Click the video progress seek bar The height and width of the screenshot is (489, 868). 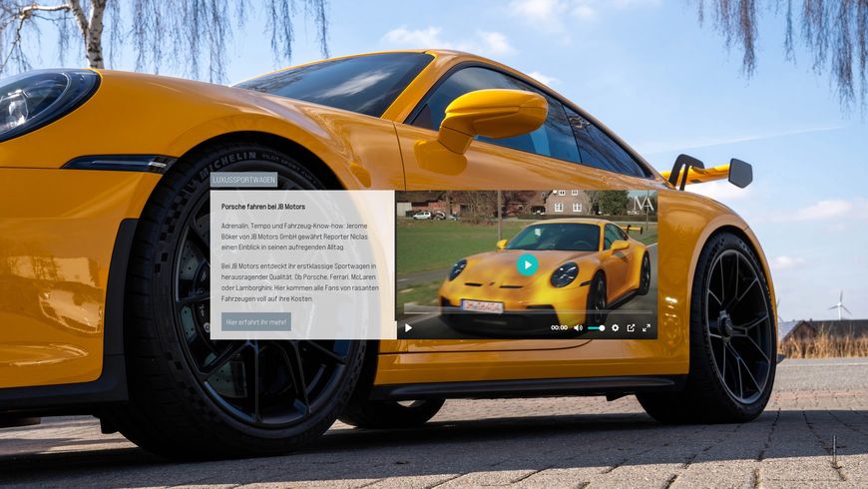pos(526,314)
